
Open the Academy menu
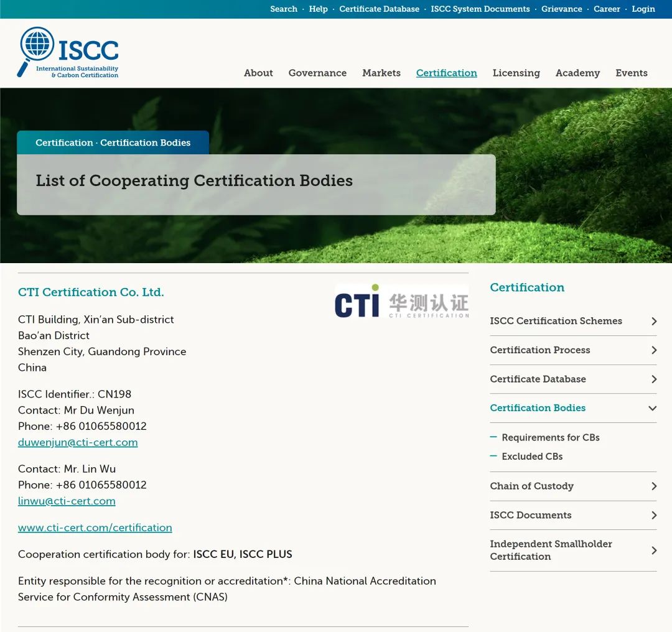[577, 73]
